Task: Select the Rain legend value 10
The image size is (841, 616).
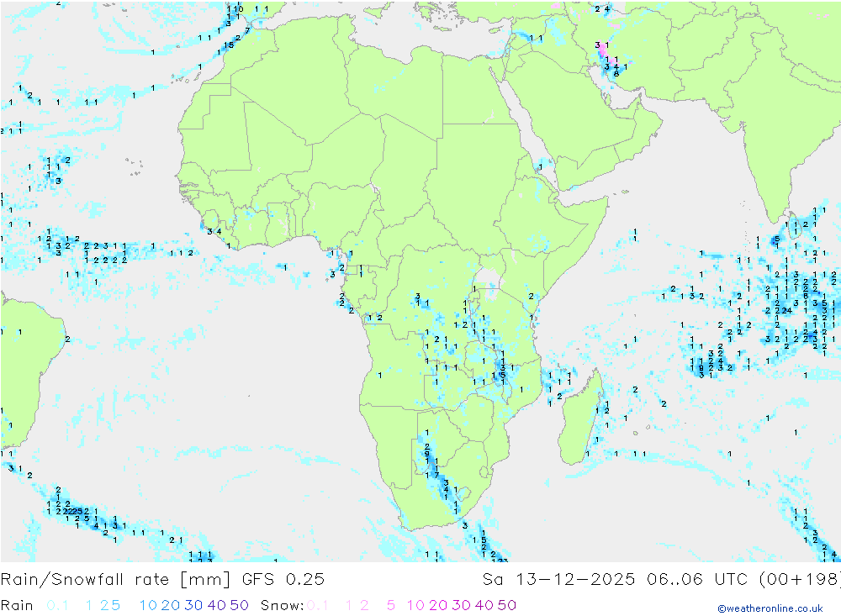Action: click(x=148, y=605)
